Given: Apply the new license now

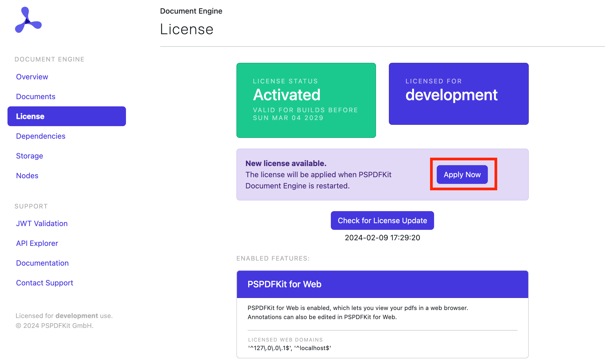Looking at the screenshot, I should tap(462, 175).
